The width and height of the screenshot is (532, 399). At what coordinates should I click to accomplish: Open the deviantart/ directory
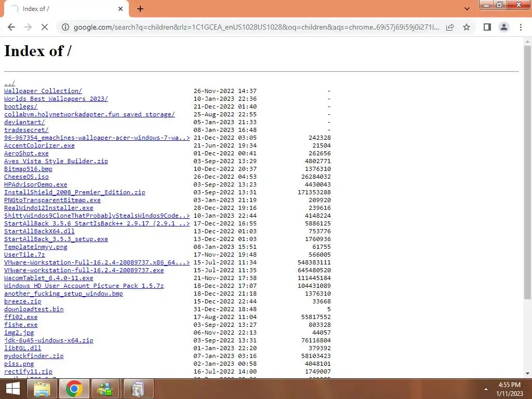coord(24,122)
